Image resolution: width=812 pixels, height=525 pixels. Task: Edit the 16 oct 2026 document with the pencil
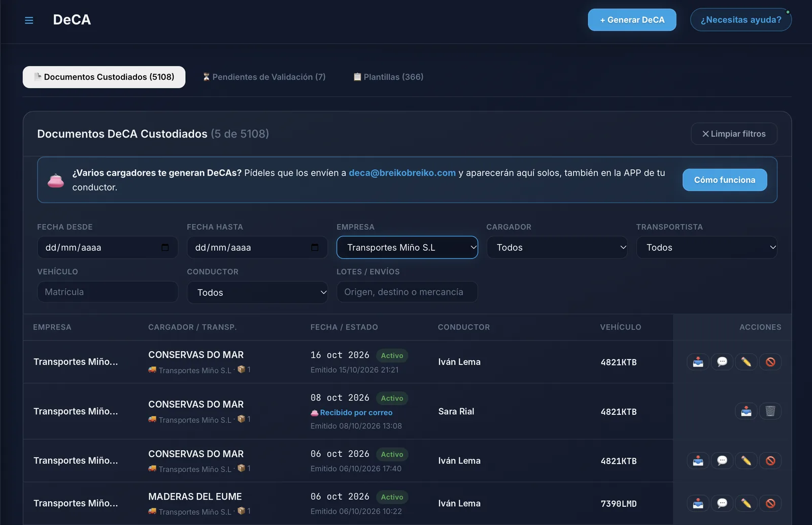click(x=746, y=362)
